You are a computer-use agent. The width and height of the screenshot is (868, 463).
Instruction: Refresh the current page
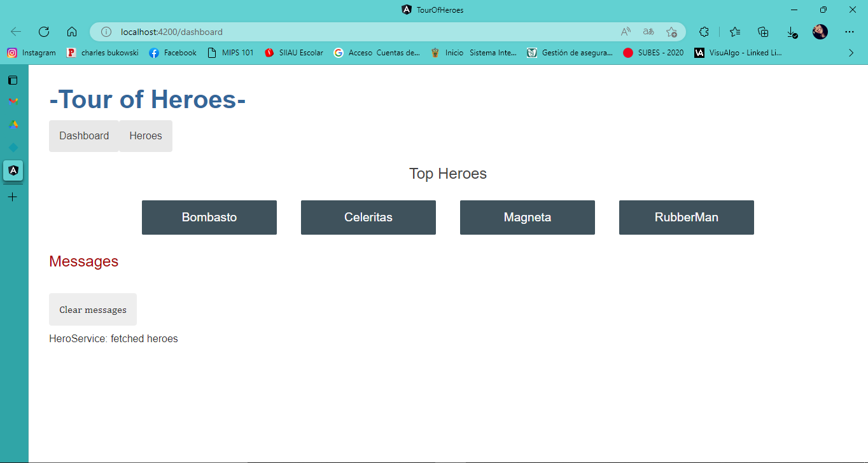click(43, 31)
